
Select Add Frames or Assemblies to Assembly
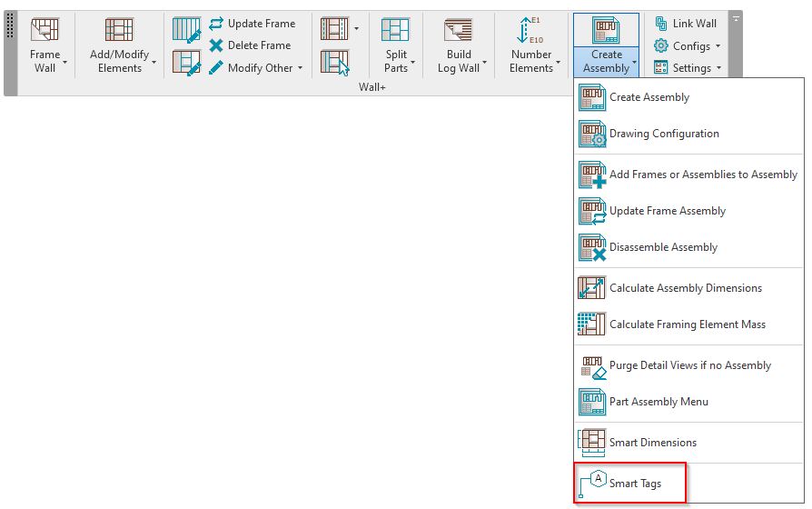click(688, 175)
